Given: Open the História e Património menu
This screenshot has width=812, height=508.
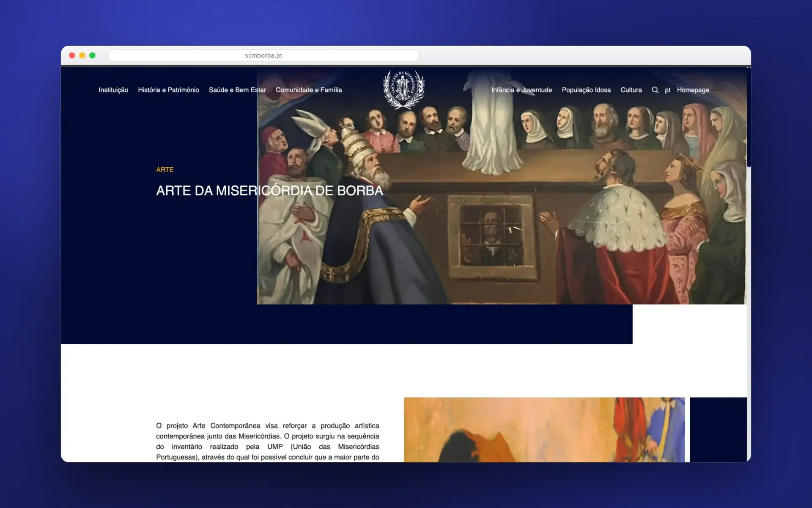Looking at the screenshot, I should (168, 90).
